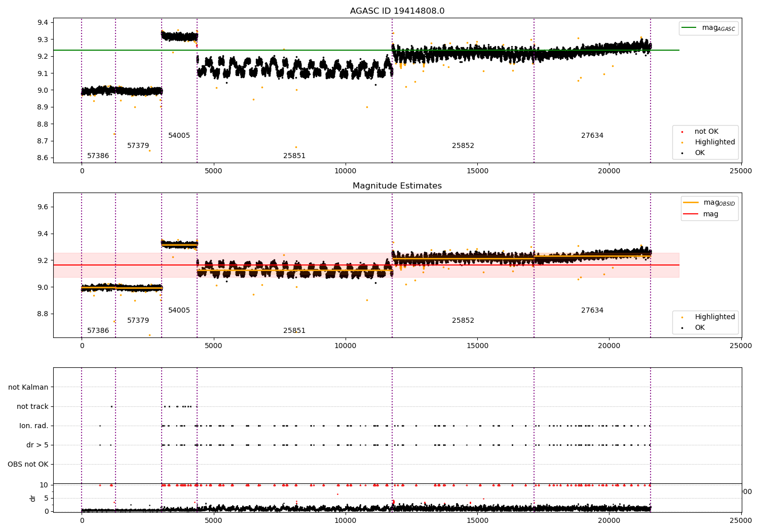
Task: Click obsid label 54005 in Magnitude Estimates plot
Action: pyautogui.click(x=179, y=311)
